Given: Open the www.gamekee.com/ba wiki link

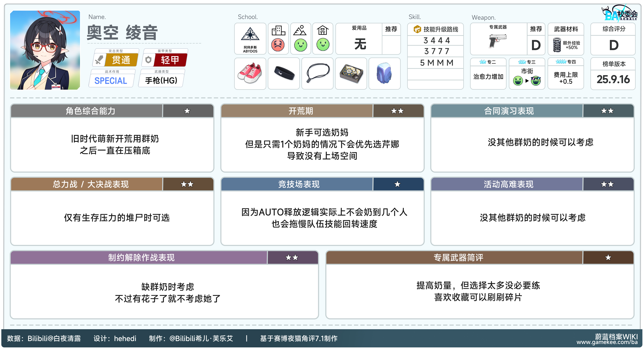Looking at the screenshot, I should coord(607,342).
